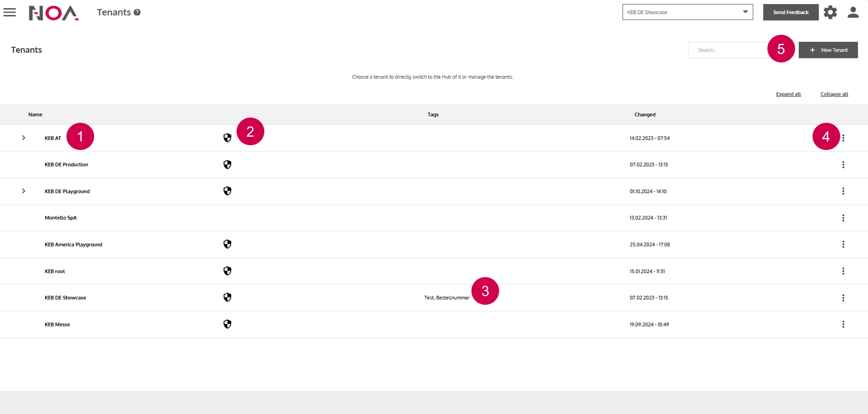Create a New Tenant
This screenshot has height=414, width=868.
tap(828, 50)
